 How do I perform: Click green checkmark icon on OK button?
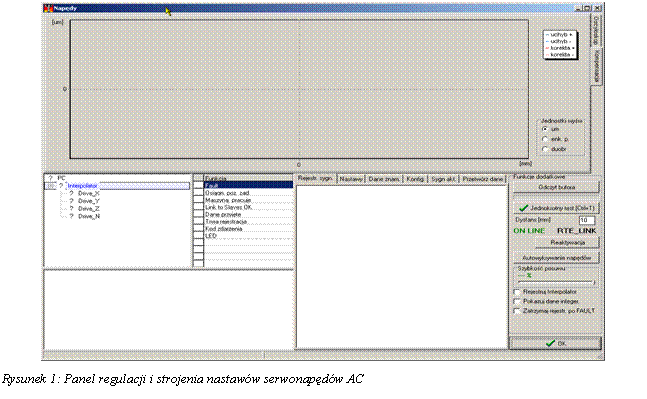550,343
